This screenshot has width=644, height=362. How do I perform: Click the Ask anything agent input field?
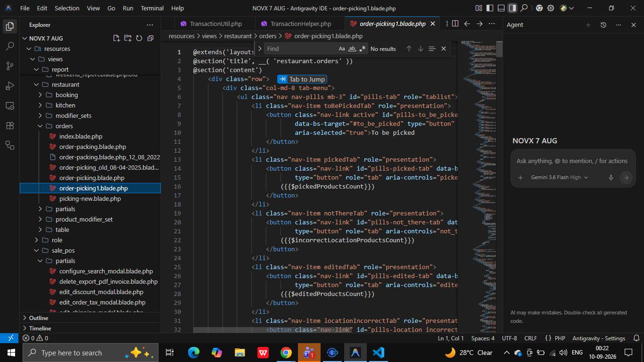(x=572, y=161)
